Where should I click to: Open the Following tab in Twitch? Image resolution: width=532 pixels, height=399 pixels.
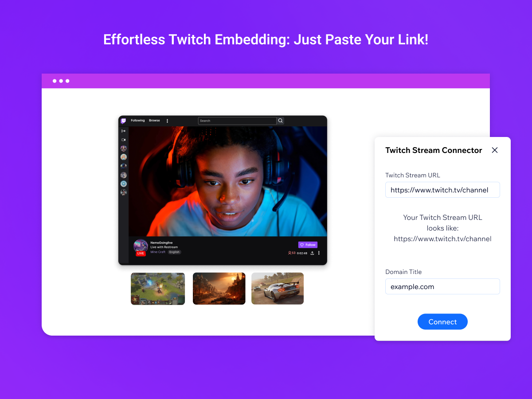[x=138, y=121]
